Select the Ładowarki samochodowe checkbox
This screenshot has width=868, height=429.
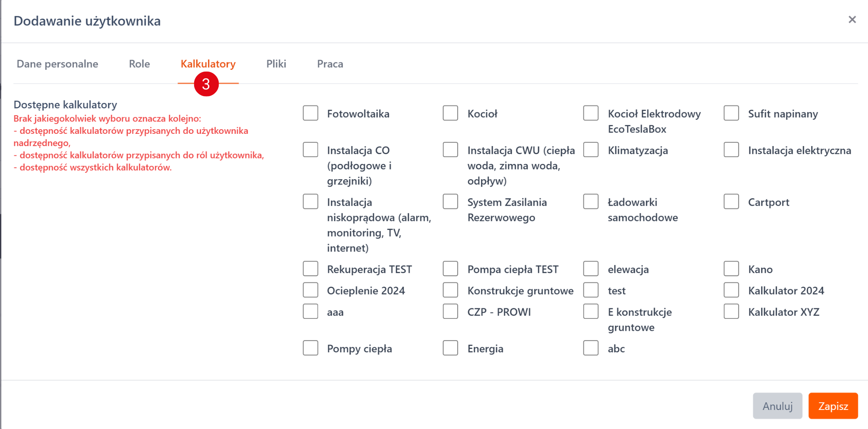pyautogui.click(x=590, y=202)
